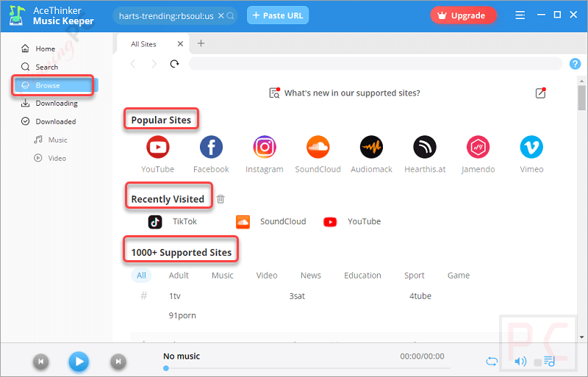The width and height of the screenshot is (588, 377).
Task: Add a new browser tab
Action: [201, 43]
